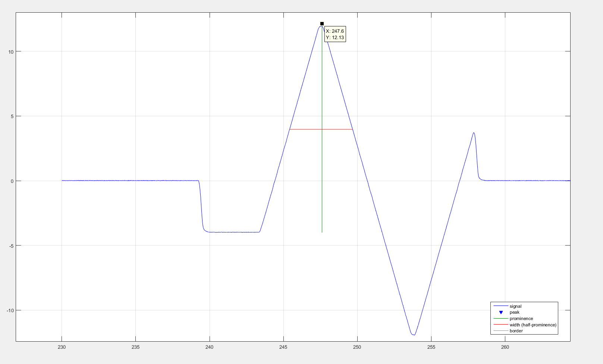Click the x-axis tick label 260
The image size is (603, 364).
pos(505,347)
